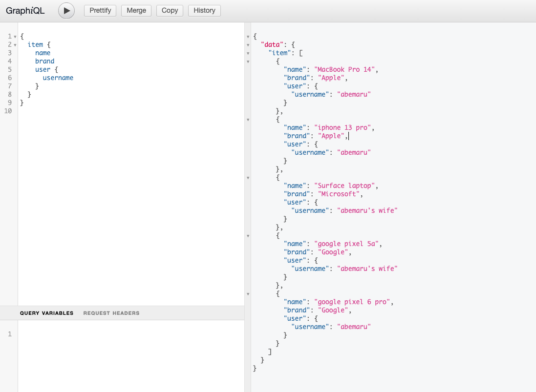Place cursor on the "brand" field in query

click(45, 61)
